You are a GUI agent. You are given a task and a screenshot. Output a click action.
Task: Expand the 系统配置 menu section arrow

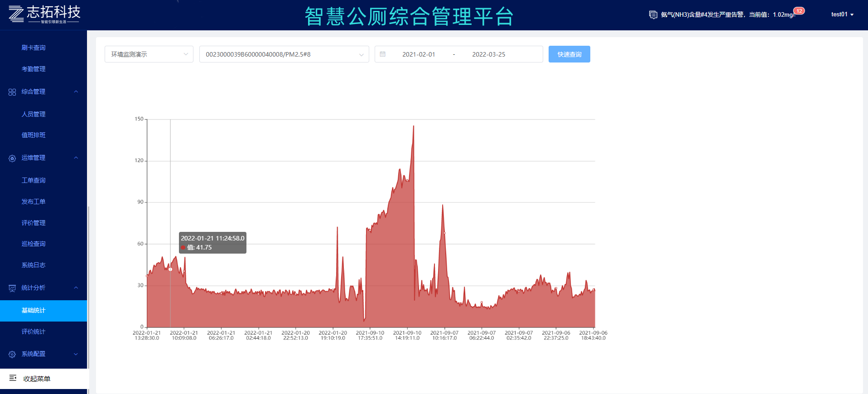click(x=76, y=354)
